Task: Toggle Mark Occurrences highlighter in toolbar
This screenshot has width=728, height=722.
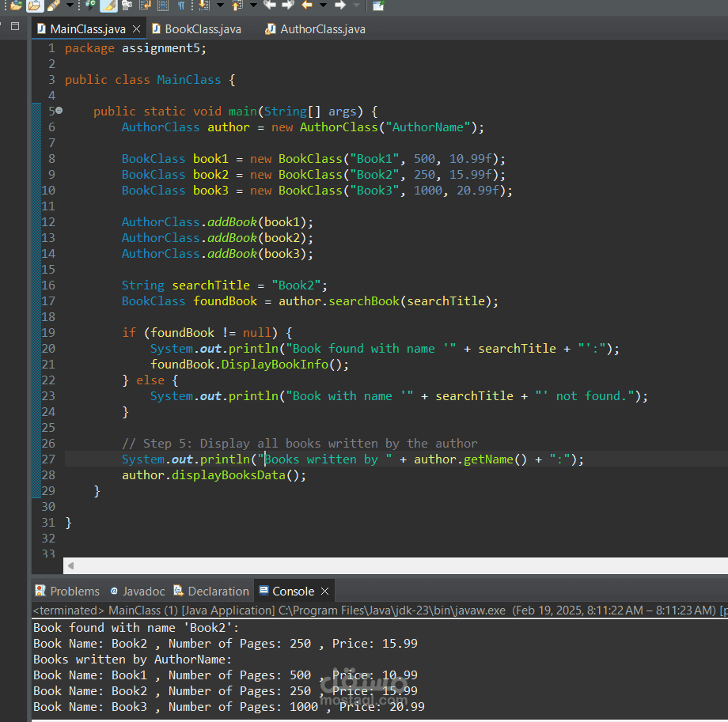Action: 108,6
